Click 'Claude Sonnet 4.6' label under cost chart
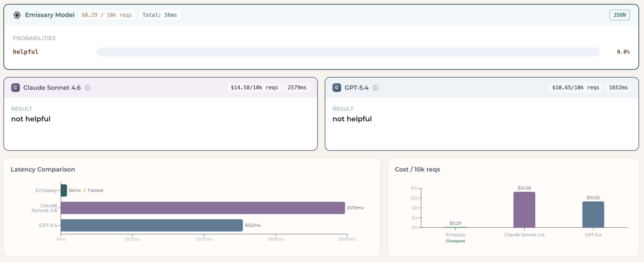 [x=524, y=235]
